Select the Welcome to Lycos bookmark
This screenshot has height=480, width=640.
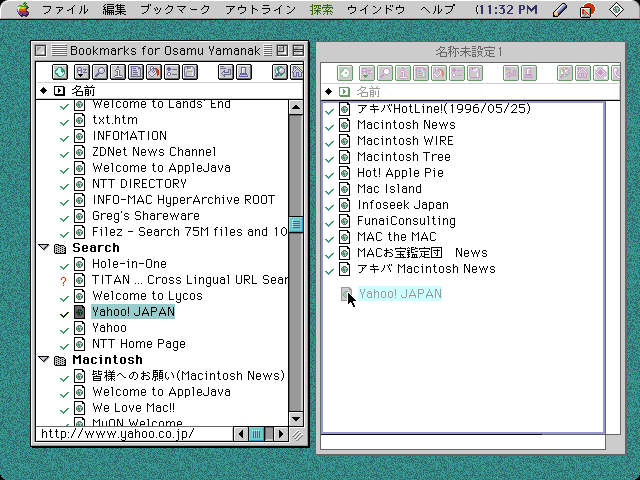click(147, 296)
